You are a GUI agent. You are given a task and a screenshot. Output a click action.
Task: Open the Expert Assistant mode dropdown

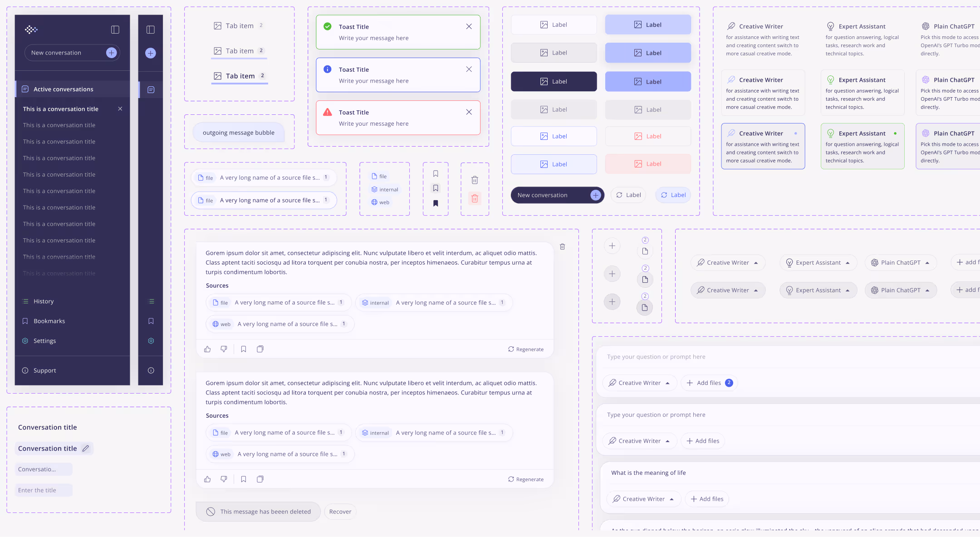(818, 262)
